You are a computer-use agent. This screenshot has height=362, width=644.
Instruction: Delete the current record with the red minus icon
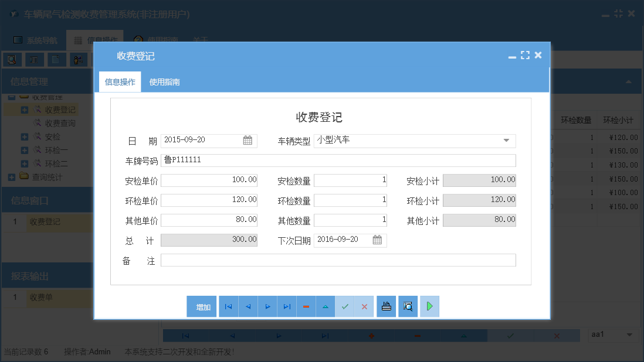click(306, 306)
